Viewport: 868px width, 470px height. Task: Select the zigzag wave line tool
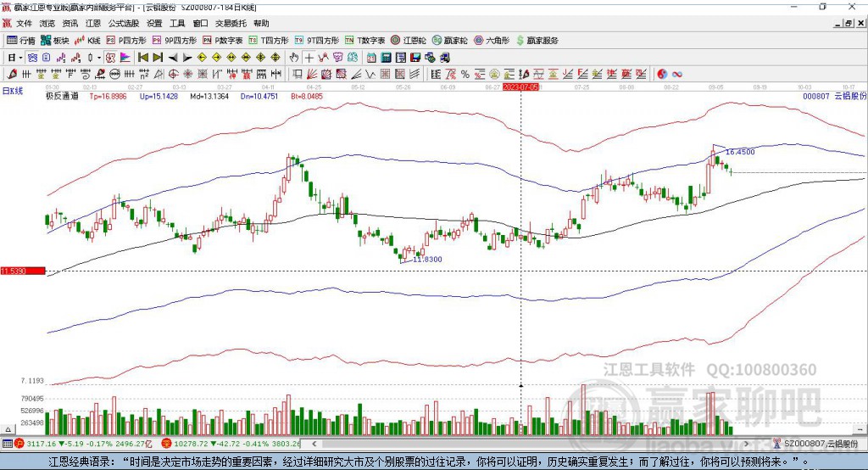coord(371,75)
